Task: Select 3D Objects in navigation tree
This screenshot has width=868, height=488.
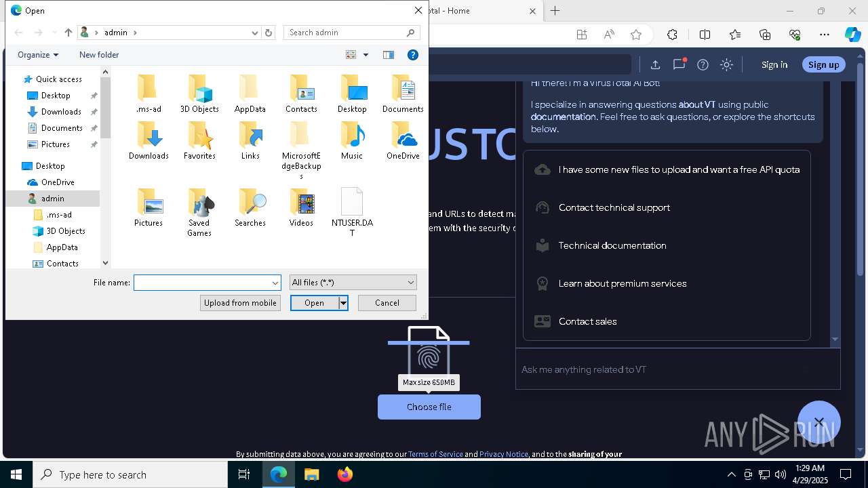Action: tap(66, 231)
